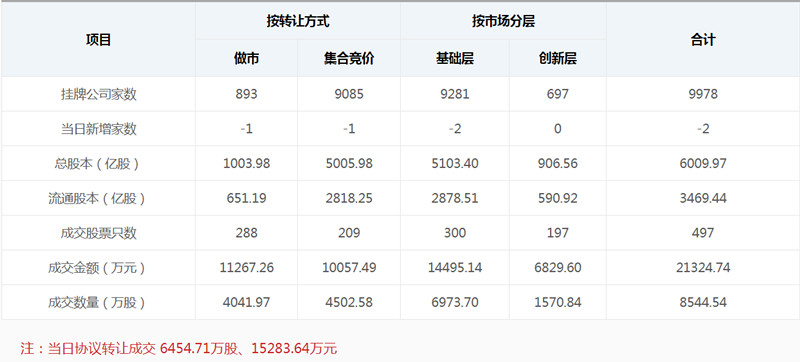Click the value 1003.98
This screenshot has width=800, height=362.
click(x=246, y=164)
